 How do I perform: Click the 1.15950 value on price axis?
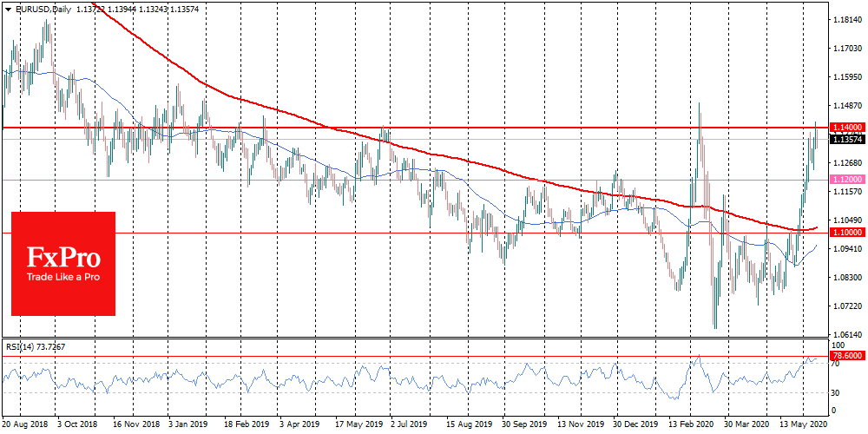coord(846,76)
